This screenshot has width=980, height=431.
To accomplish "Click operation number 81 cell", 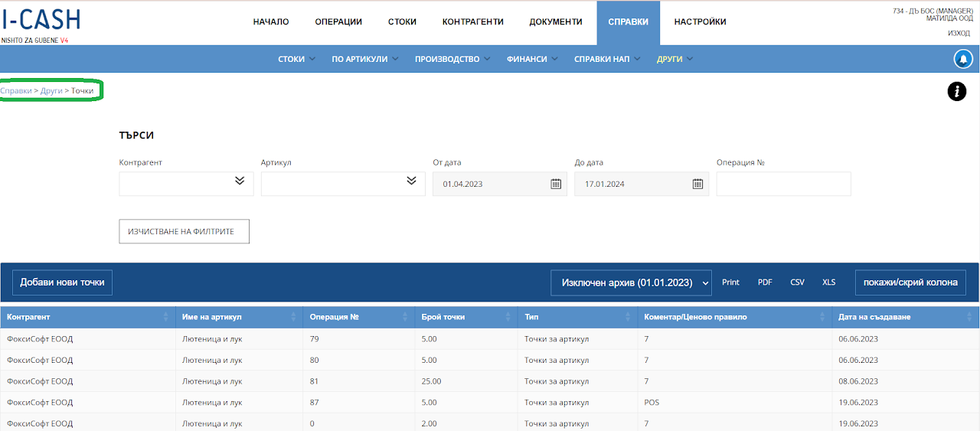I will (359, 381).
